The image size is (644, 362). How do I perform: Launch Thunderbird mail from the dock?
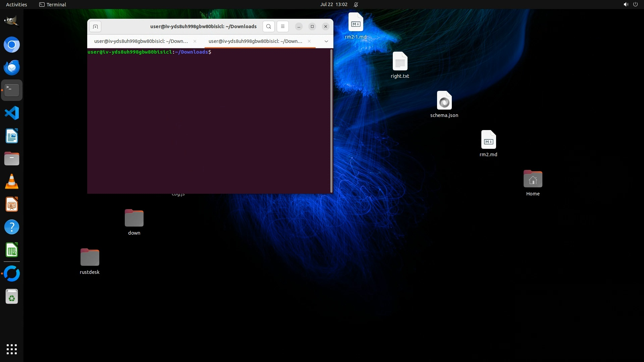coord(11,67)
